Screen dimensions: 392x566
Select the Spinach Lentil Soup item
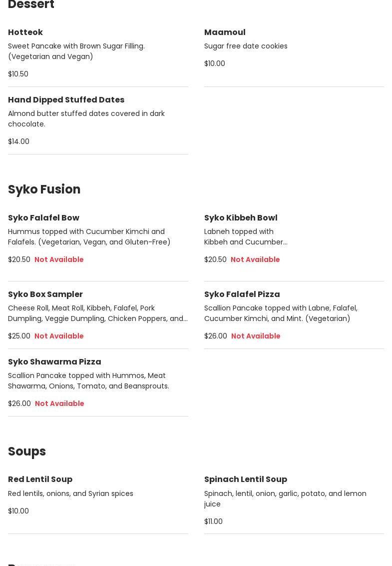[x=246, y=479]
